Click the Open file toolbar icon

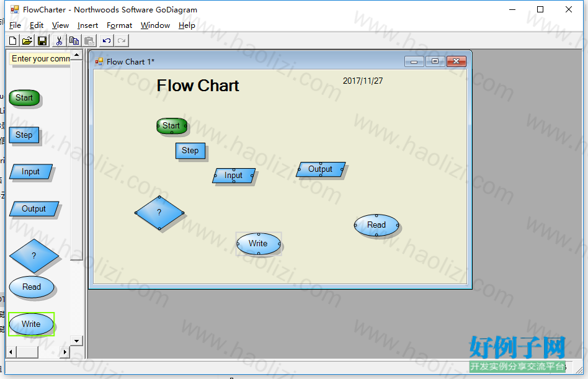coord(27,40)
